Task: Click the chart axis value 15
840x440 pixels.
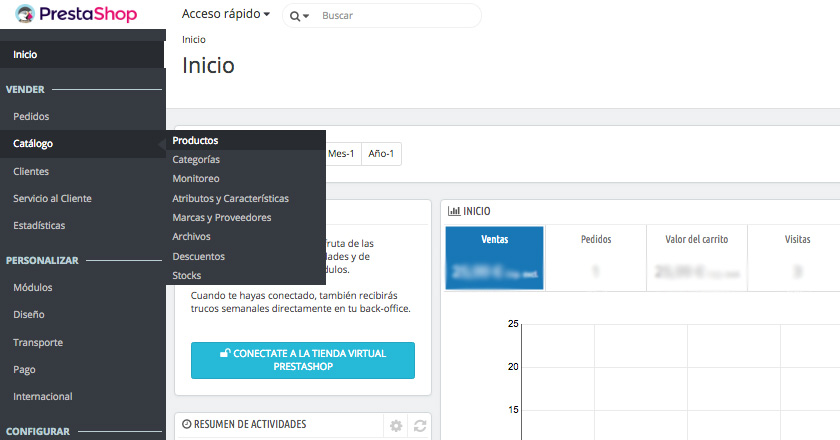Action: tap(513, 409)
